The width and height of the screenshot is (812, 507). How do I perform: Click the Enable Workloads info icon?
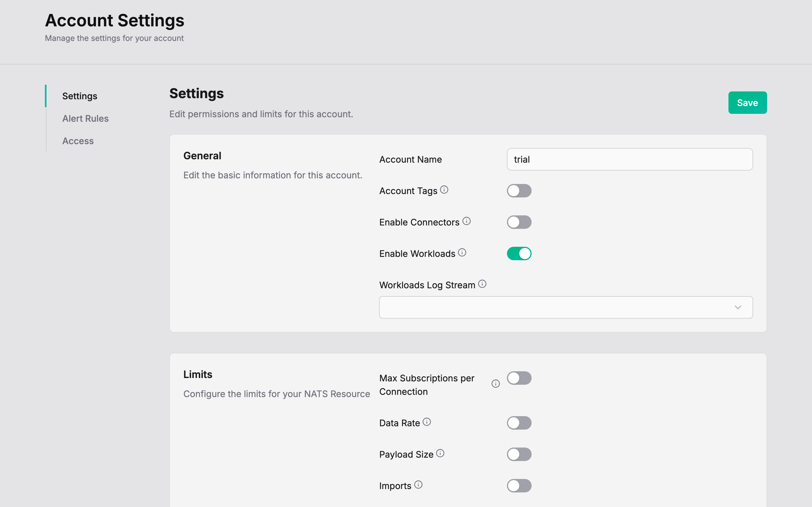[x=462, y=252]
